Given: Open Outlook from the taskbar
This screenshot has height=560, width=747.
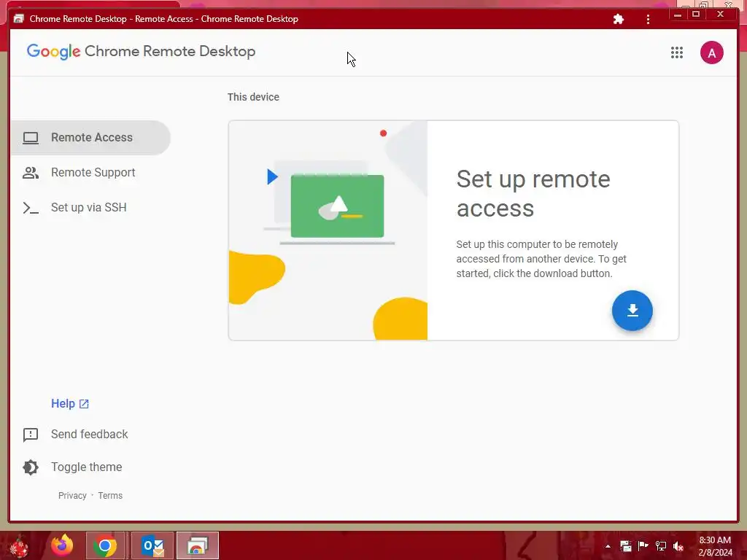Looking at the screenshot, I should coord(152,545).
